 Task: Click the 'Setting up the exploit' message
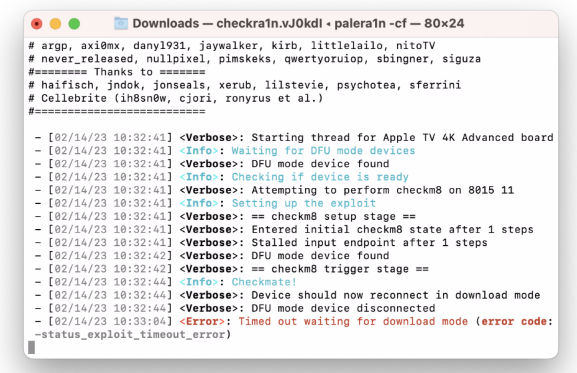click(304, 203)
